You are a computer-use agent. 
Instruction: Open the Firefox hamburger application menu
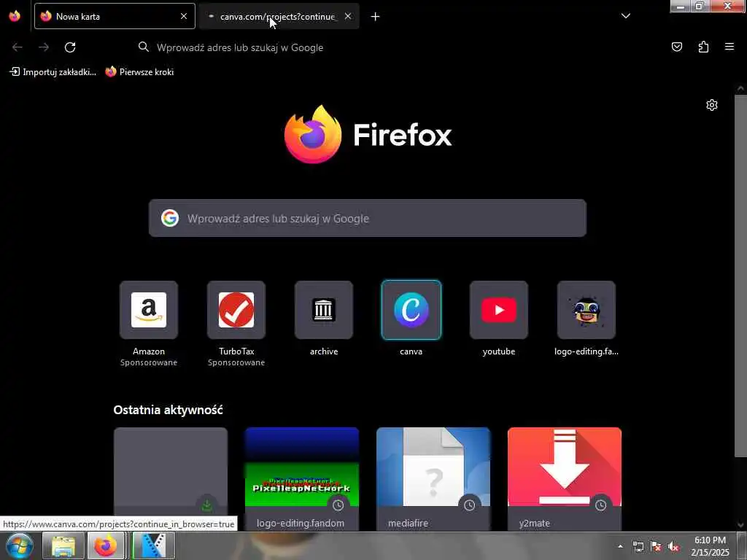[729, 47]
